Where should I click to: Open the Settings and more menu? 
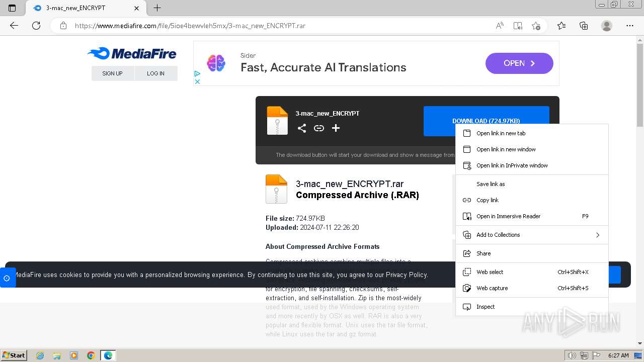click(x=630, y=26)
